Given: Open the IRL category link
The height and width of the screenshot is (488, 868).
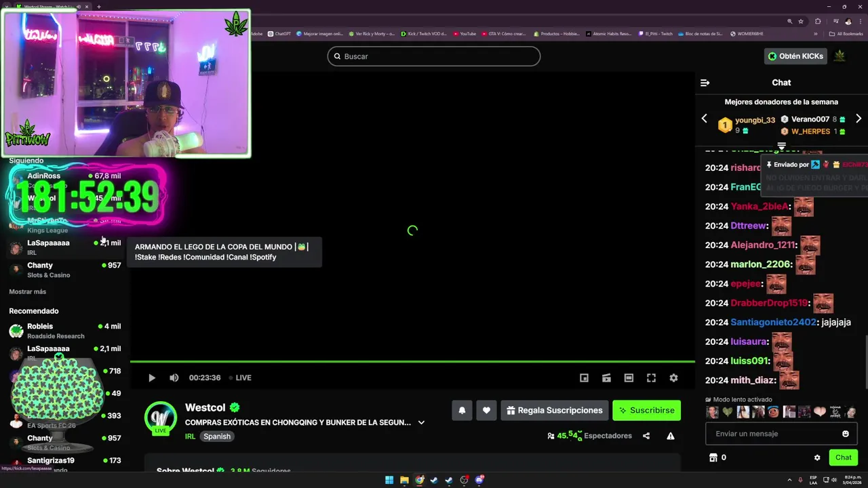Looking at the screenshot, I should pos(190,436).
